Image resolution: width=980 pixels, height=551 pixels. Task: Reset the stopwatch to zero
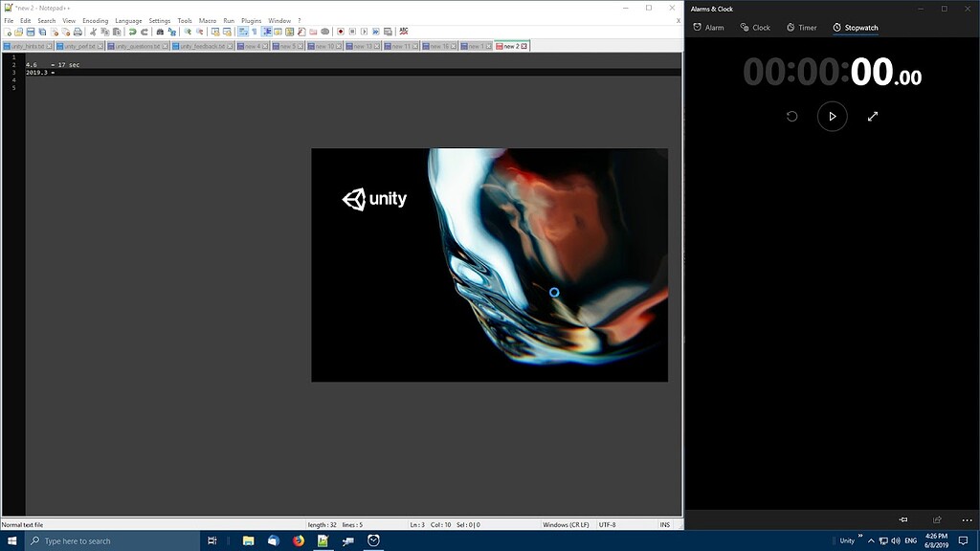tap(791, 116)
